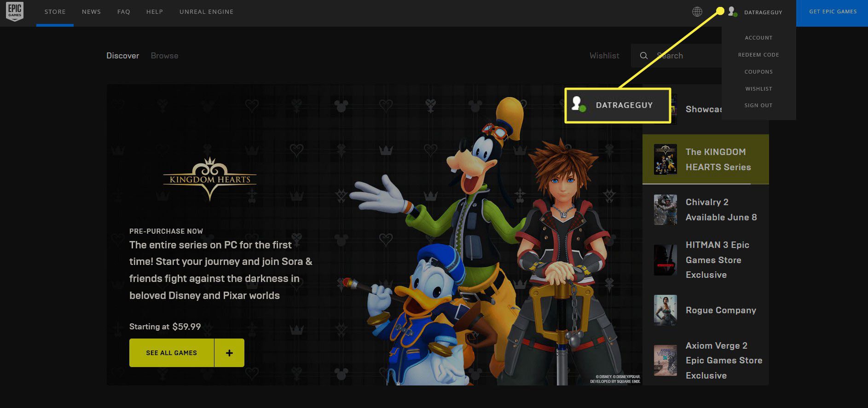Click the search magnifier icon
Viewport: 868px width, 408px height.
[644, 56]
